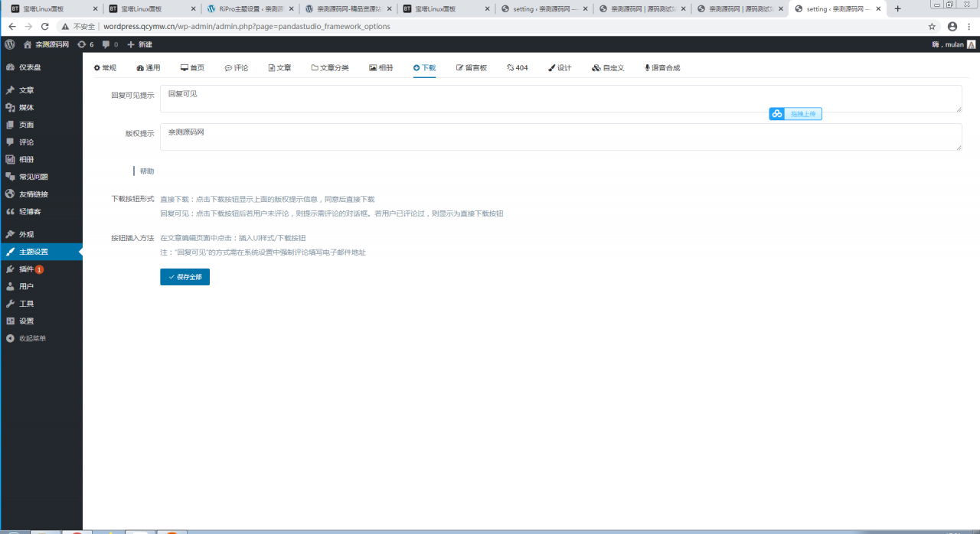Switch to the 相册 settings tab

point(381,68)
